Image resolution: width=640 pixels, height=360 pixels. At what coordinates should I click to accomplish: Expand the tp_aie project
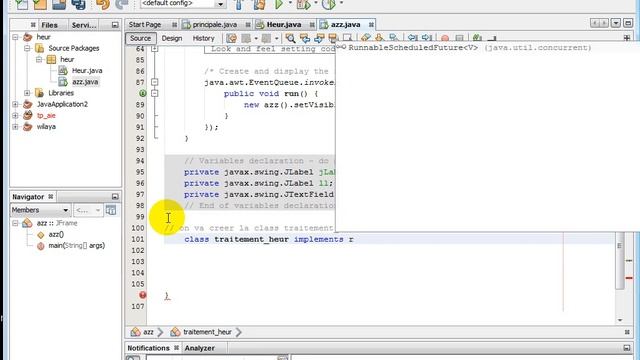[x=16, y=116]
